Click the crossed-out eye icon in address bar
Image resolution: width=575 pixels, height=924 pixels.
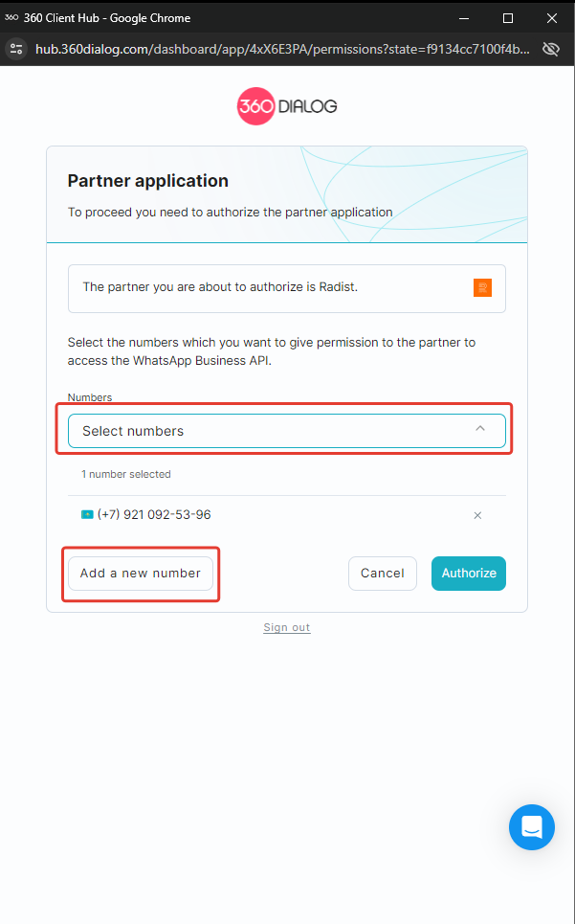pyautogui.click(x=550, y=48)
